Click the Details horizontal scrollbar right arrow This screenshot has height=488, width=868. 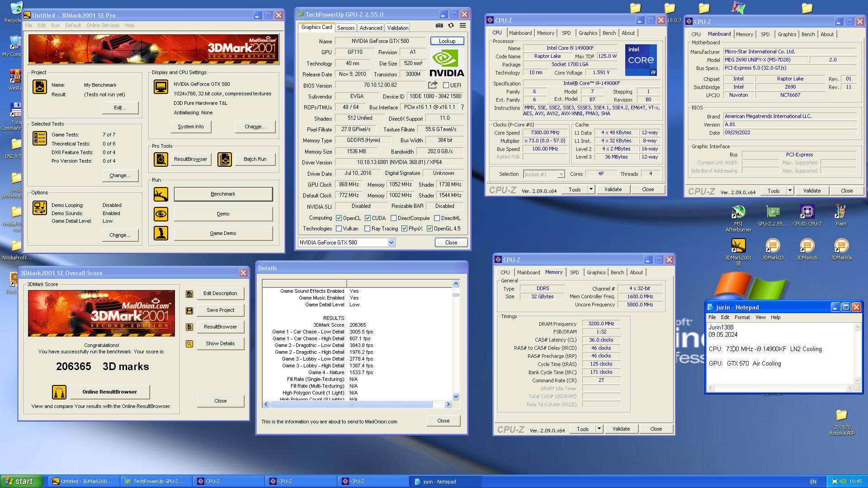(x=448, y=404)
